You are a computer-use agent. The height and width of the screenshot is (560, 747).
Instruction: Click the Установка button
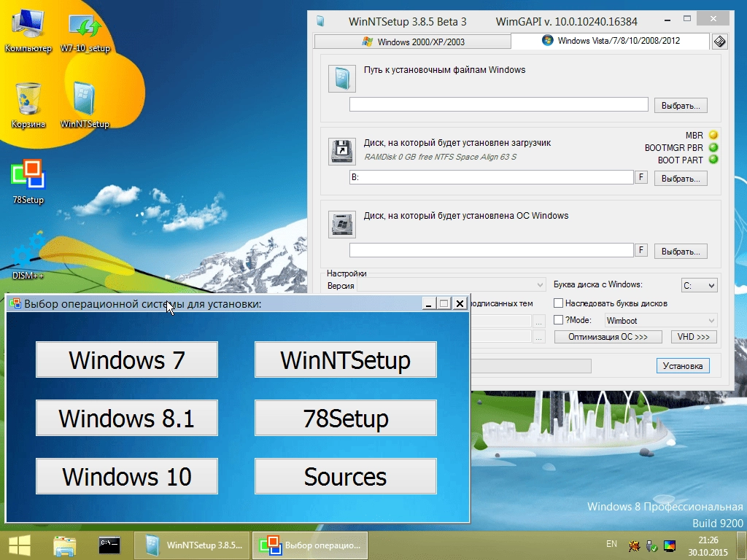pos(683,366)
